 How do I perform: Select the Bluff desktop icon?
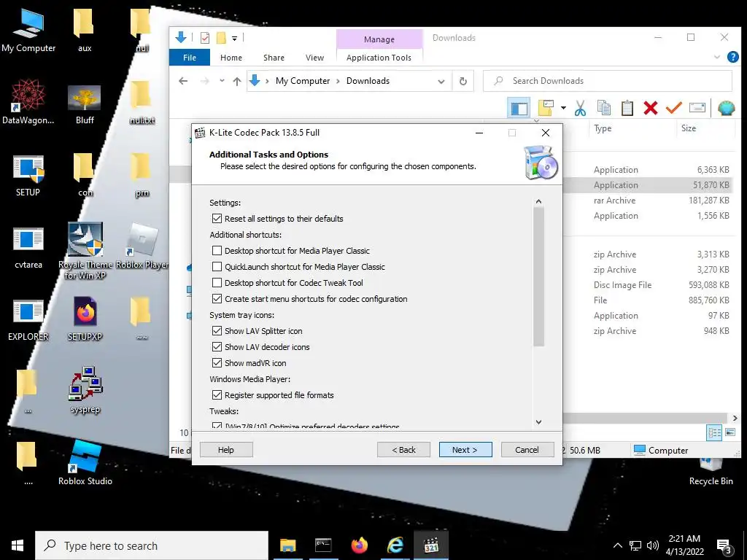click(x=85, y=105)
